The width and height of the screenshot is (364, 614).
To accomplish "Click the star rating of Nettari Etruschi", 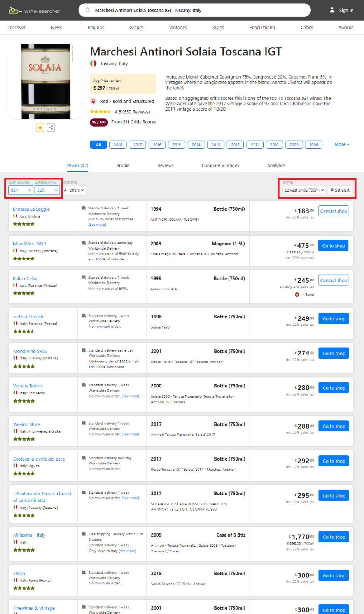I will click(24, 331).
